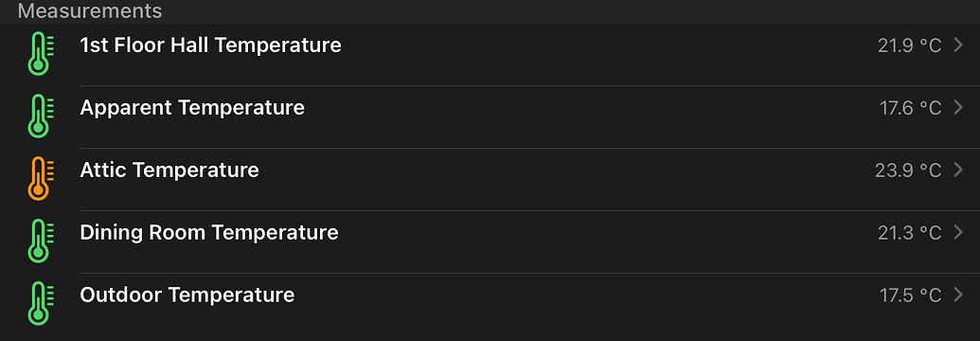980x341 pixels.
Task: Select the 1st Floor Hall Temperature label
Action: click(x=210, y=45)
